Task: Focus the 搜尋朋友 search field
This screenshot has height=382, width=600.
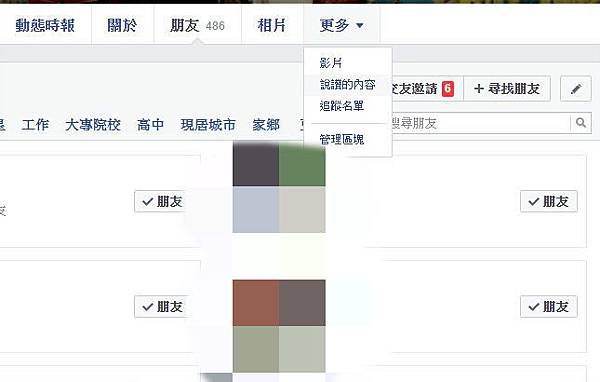Action: click(480, 123)
